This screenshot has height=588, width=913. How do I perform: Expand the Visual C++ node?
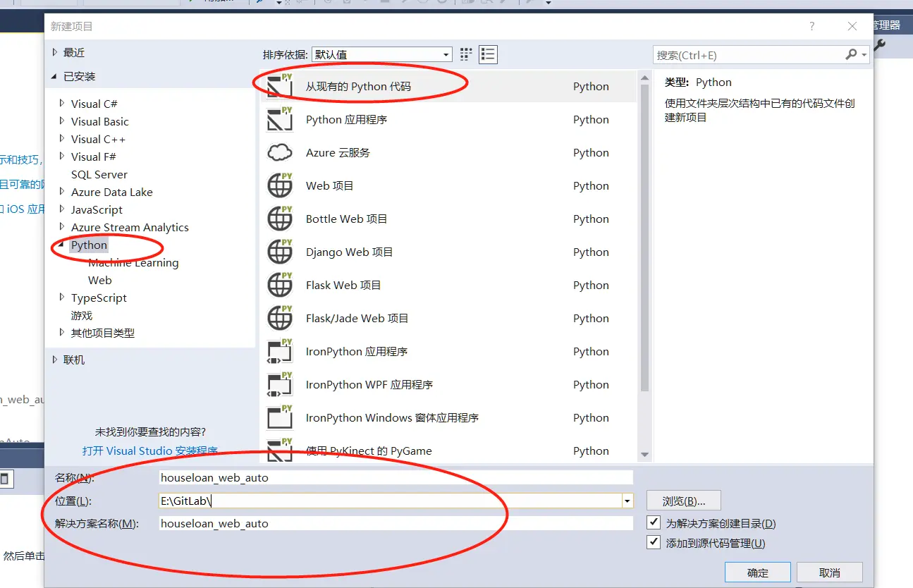[63, 139]
